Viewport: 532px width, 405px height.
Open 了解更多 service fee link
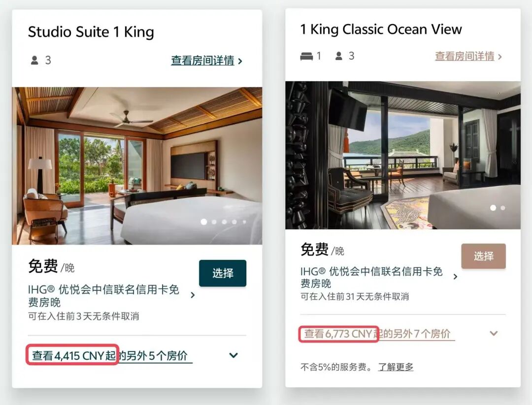(396, 367)
